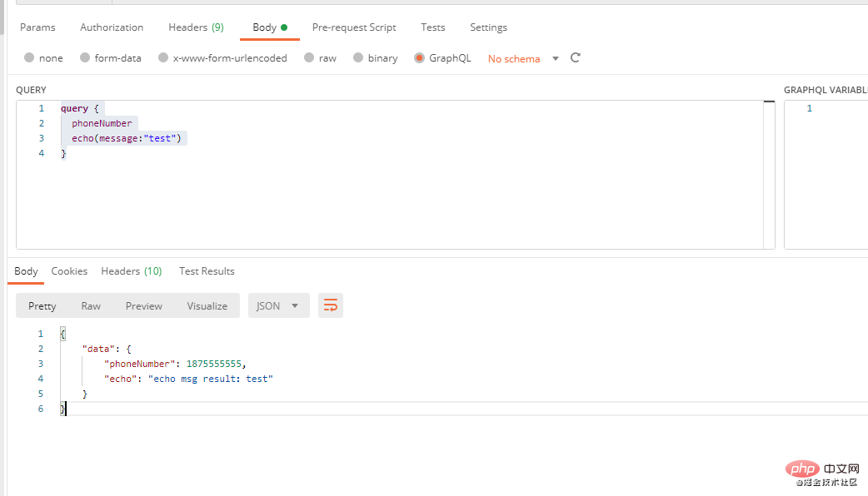The width and height of the screenshot is (868, 496).
Task: Click inside the GraphQL variables editor
Action: [826, 174]
